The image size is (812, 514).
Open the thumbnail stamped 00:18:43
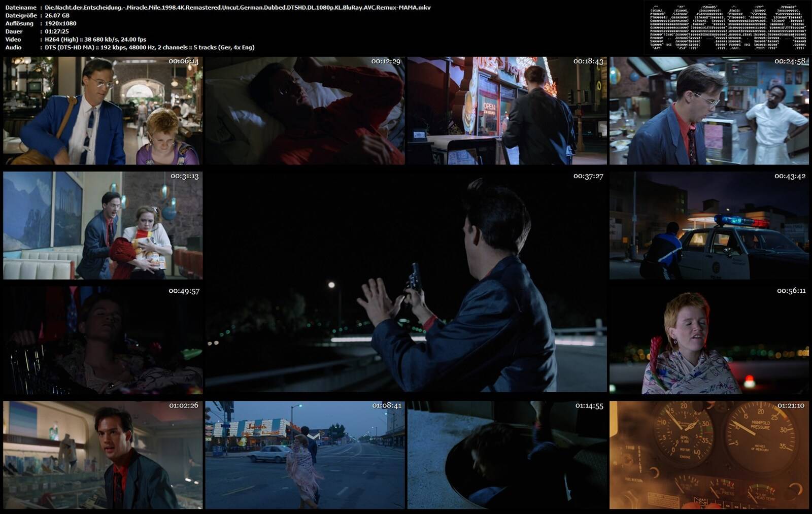507,111
